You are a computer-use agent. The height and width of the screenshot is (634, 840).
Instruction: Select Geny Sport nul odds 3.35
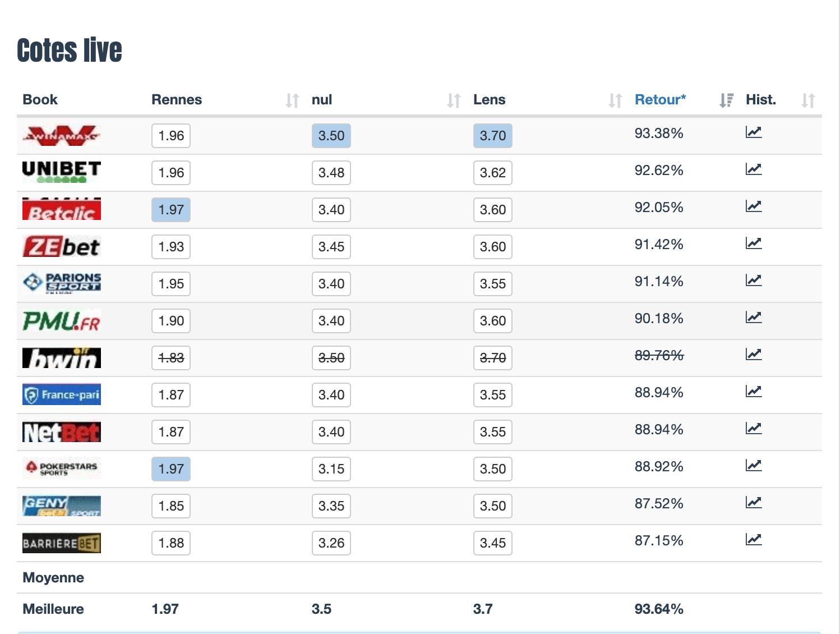pyautogui.click(x=331, y=506)
